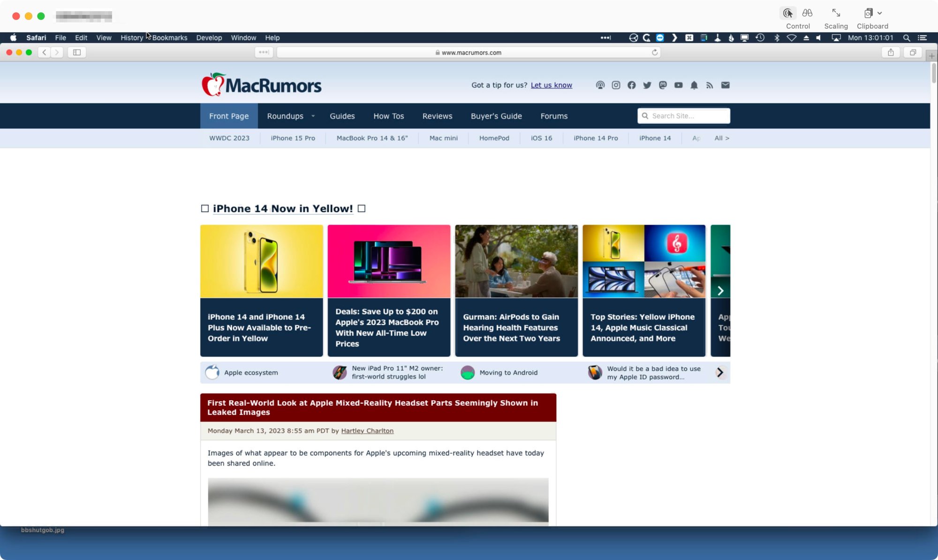Image resolution: width=938 pixels, height=560 pixels.
Task: Select the Front Page tab
Action: tap(229, 116)
